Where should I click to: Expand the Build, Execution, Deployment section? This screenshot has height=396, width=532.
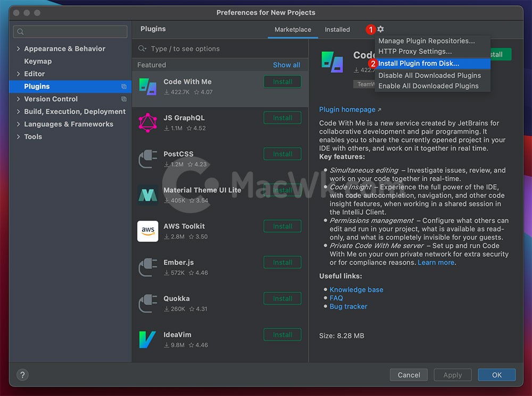coord(19,112)
